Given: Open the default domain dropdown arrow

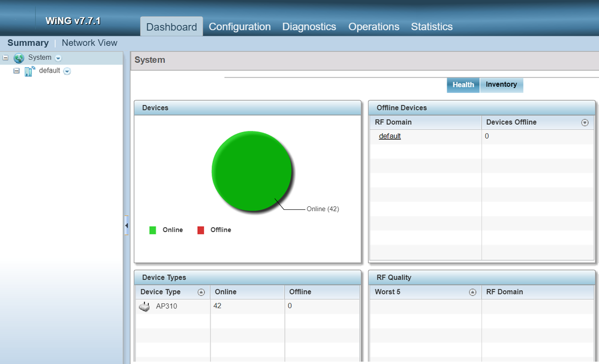Looking at the screenshot, I should (x=67, y=71).
